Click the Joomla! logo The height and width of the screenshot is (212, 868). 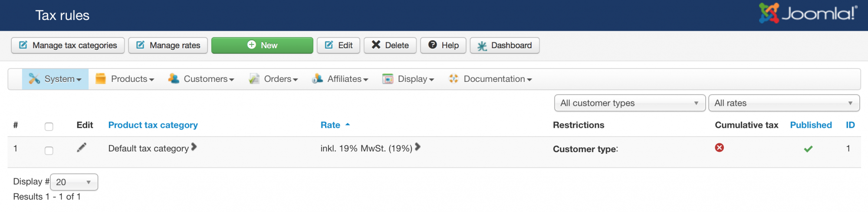[808, 13]
